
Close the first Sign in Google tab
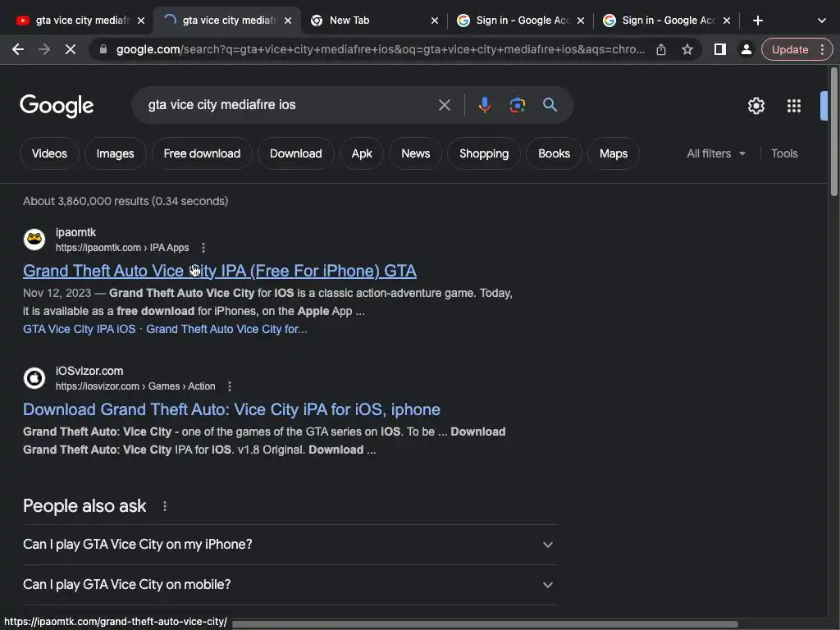point(581,21)
